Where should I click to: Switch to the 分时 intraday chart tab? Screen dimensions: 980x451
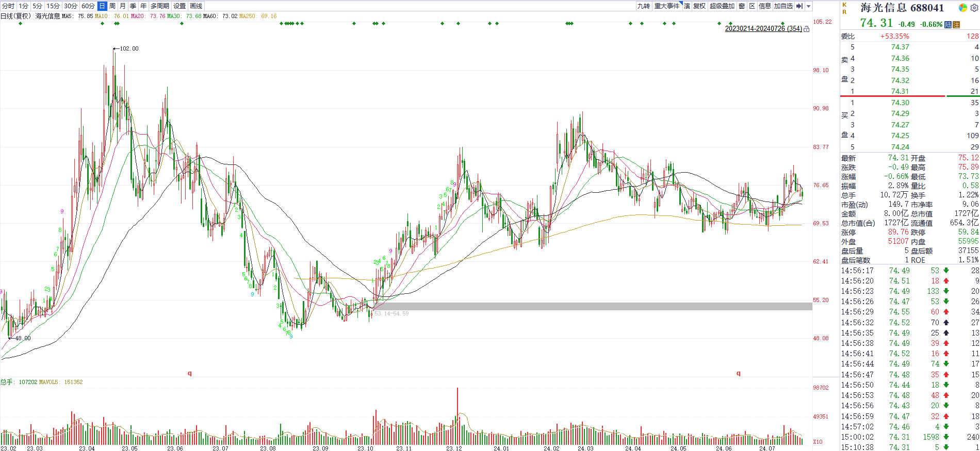pos(8,6)
